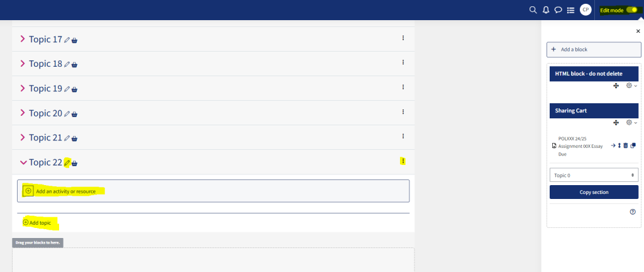Screen dimensions: 644x272
Task: Open the Topic 22 three-dot actions menu
Action: click(x=403, y=161)
